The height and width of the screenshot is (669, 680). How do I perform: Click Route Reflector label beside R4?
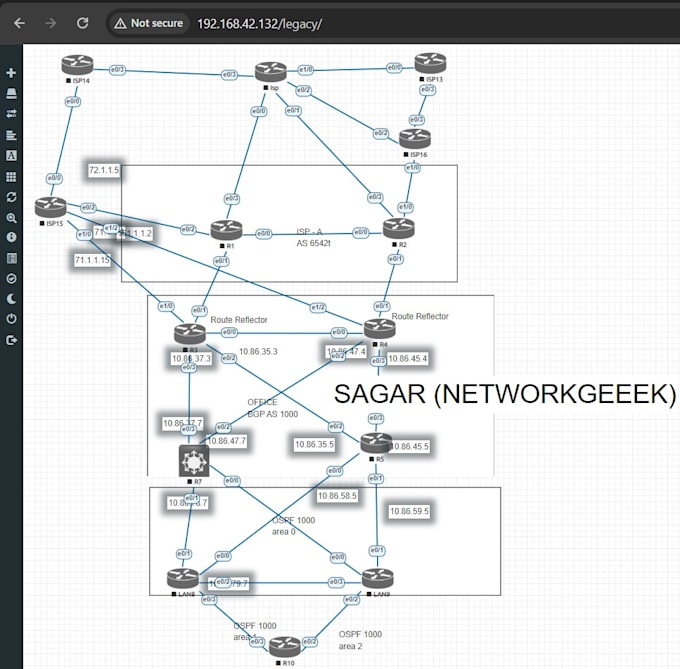click(x=420, y=317)
